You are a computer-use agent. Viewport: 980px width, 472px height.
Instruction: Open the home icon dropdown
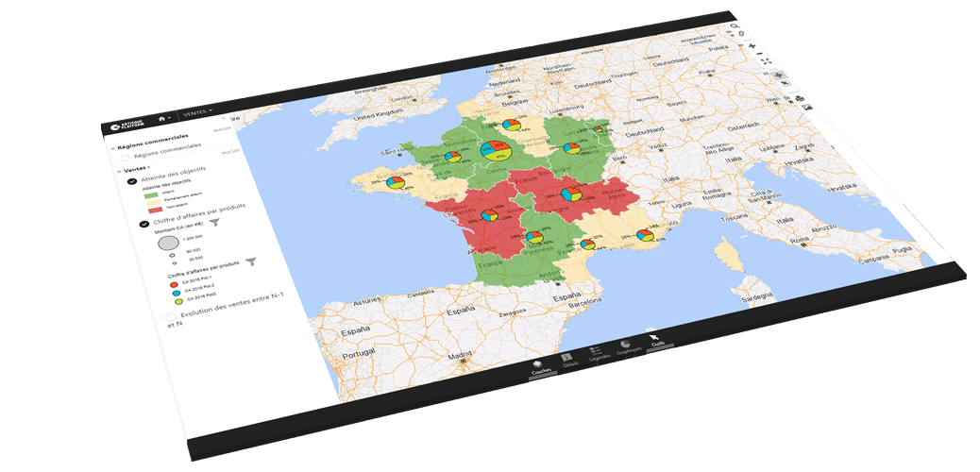[x=164, y=118]
